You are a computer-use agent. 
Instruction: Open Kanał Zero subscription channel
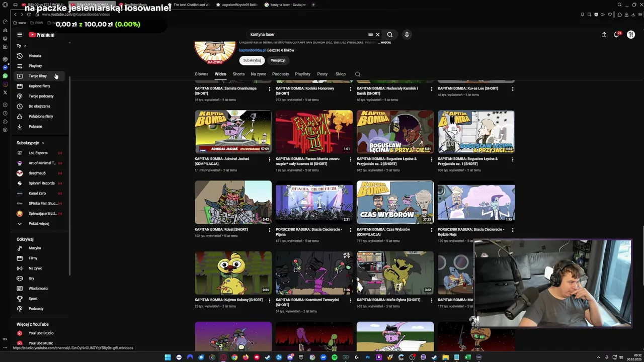[x=40, y=193]
